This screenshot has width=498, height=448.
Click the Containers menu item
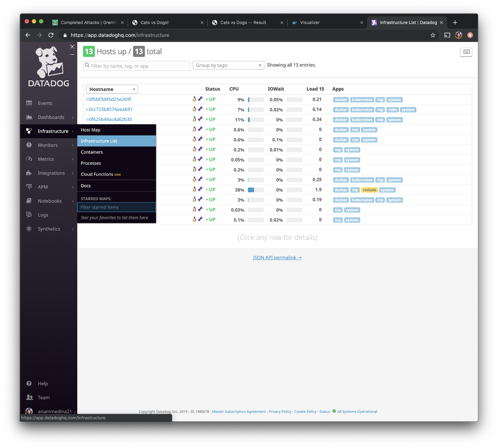coord(92,152)
